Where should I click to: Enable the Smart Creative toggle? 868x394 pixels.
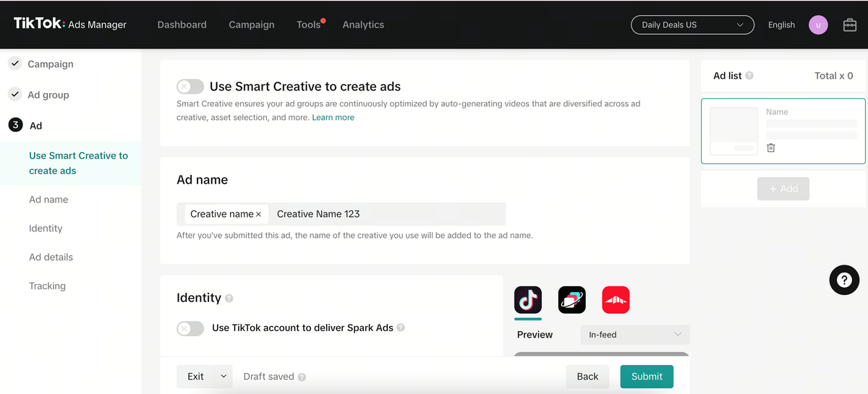tap(190, 87)
